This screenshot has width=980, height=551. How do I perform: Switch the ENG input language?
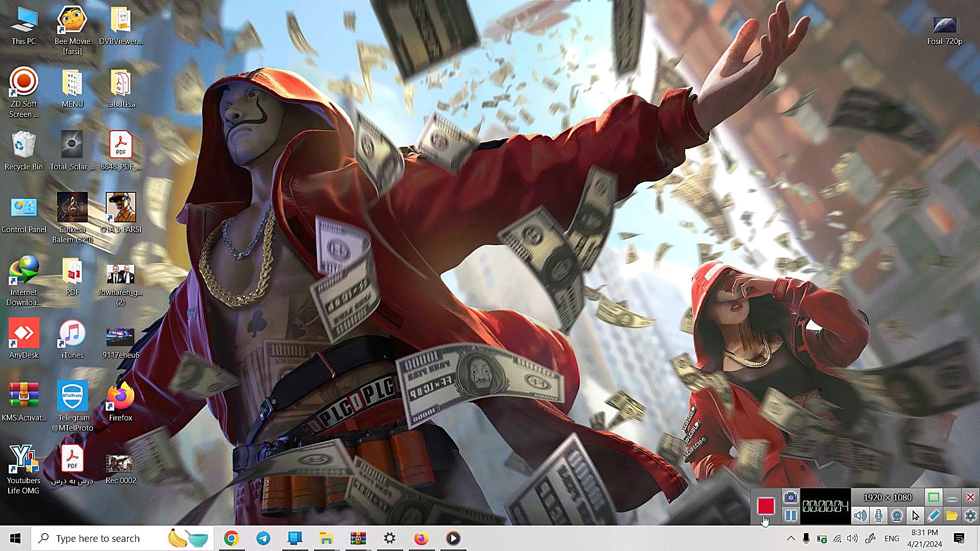pos(892,538)
